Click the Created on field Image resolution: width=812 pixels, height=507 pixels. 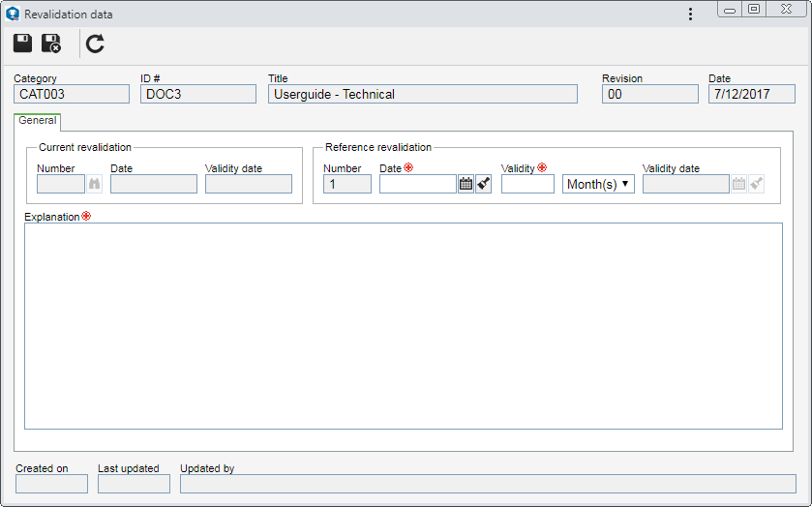point(52,484)
